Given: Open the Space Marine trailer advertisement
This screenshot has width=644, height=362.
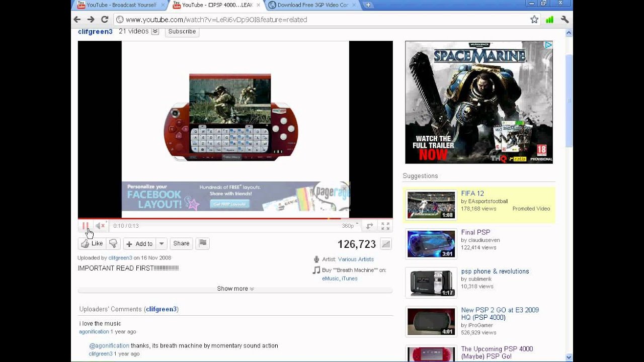Looking at the screenshot, I should click(x=479, y=102).
